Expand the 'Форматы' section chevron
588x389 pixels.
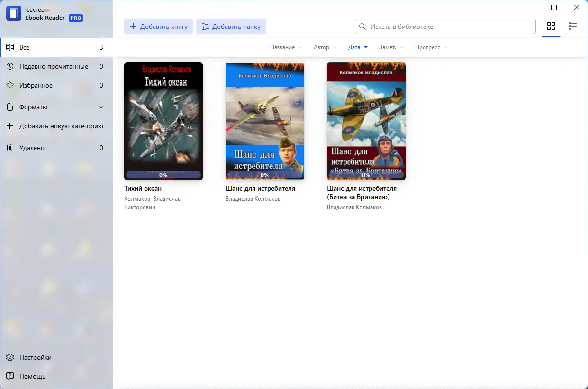pyautogui.click(x=101, y=107)
